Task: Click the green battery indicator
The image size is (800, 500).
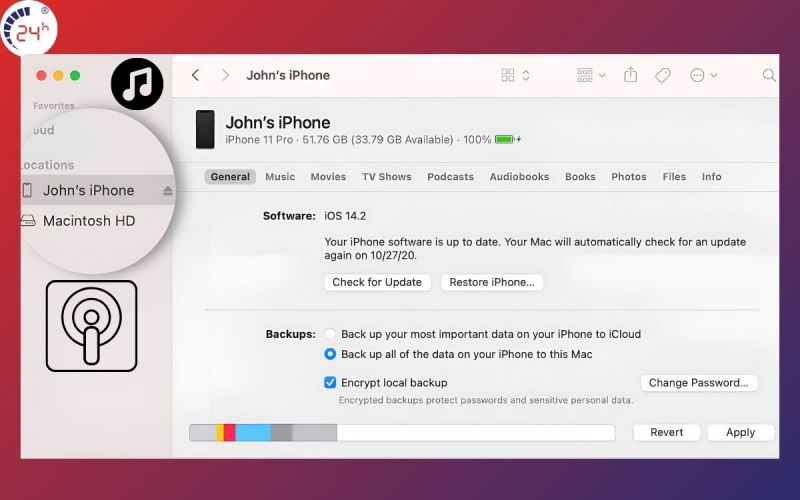Action: point(504,139)
